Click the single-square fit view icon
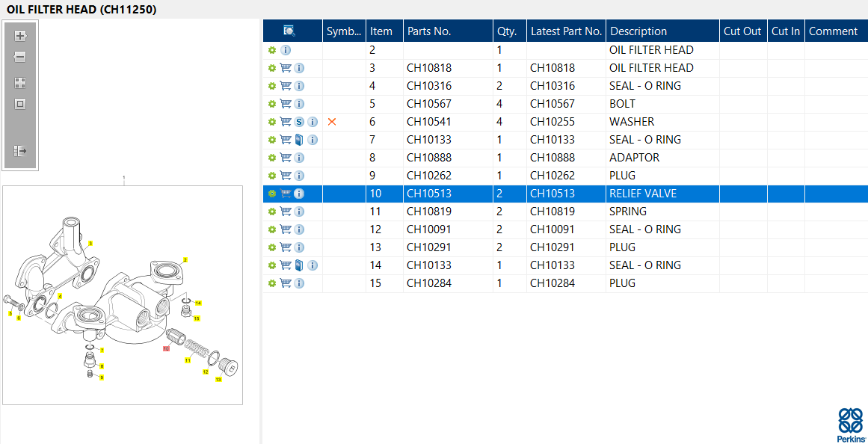Viewport: 868px width, 444px height. click(x=20, y=104)
